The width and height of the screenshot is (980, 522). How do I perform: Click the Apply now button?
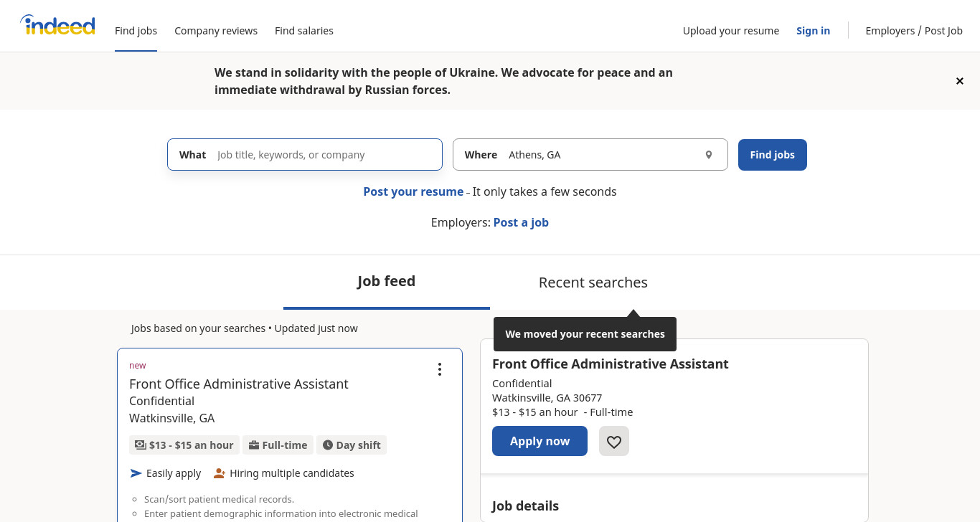click(540, 441)
